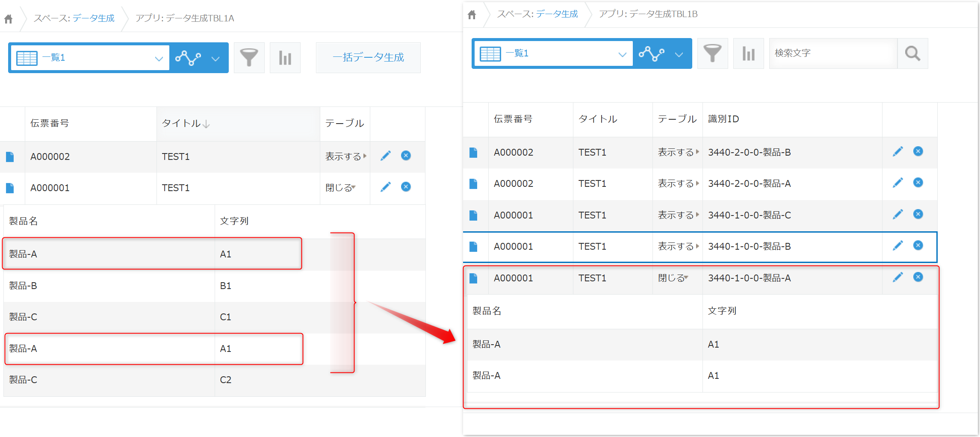Open record A000001 details in TBL1A
Image resolution: width=980 pixels, height=437 pixels.
pyautogui.click(x=10, y=188)
